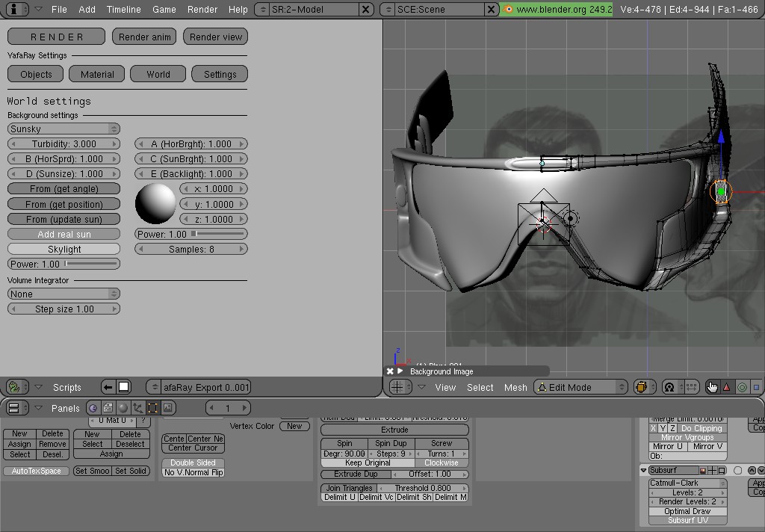Toggle the Add real sun button
765x532 pixels.
click(x=64, y=235)
